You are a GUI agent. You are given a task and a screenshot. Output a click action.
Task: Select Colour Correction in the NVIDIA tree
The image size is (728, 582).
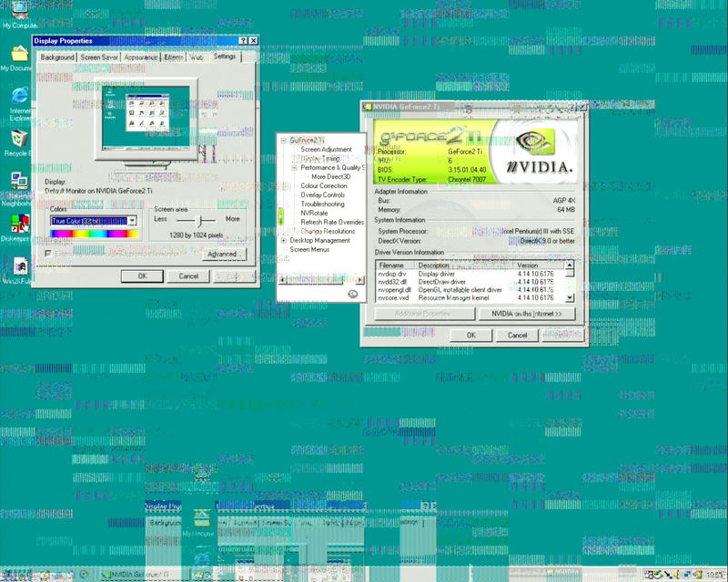[x=324, y=186]
